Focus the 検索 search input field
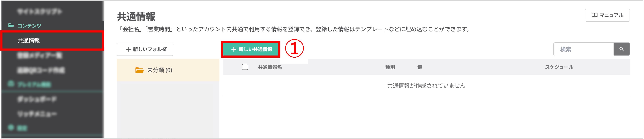This screenshot has height=139, width=644. [584, 49]
